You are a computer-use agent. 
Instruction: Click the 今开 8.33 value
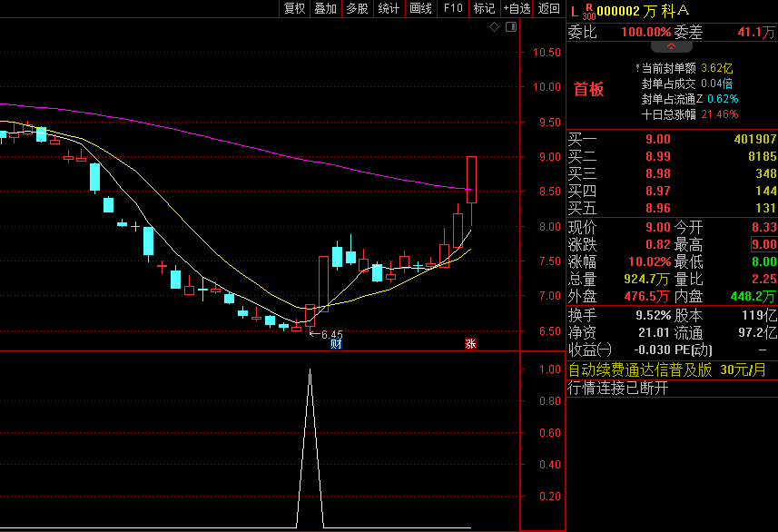763,227
